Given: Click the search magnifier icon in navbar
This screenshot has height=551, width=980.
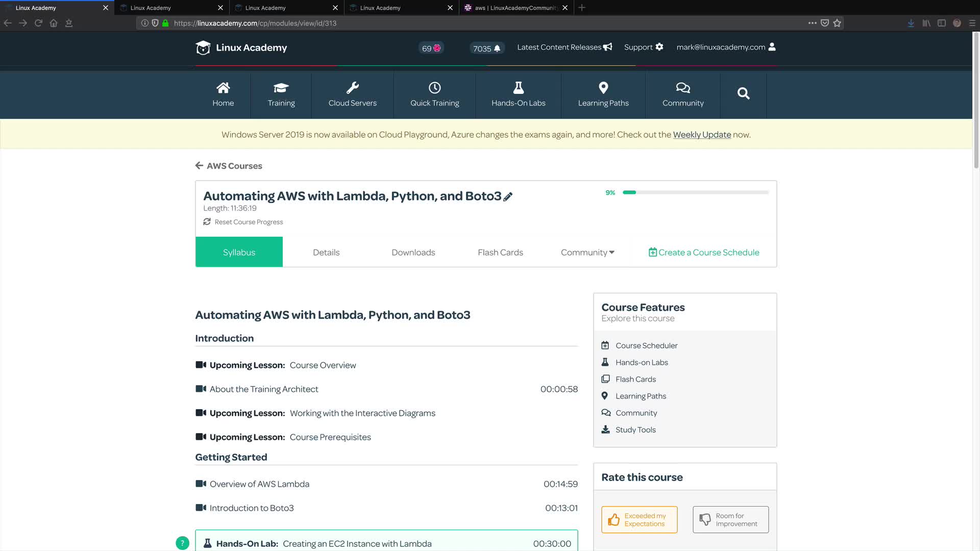Looking at the screenshot, I should tap(743, 93).
